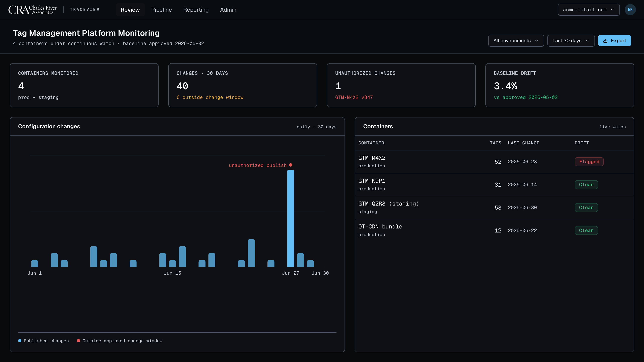Click the Clean badge for GTM-K9P1

pos(586,185)
